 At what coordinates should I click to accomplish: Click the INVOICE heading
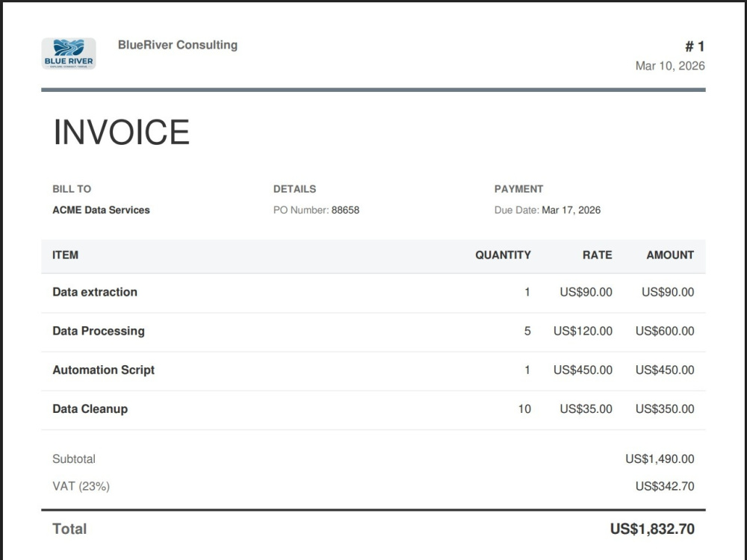click(122, 132)
